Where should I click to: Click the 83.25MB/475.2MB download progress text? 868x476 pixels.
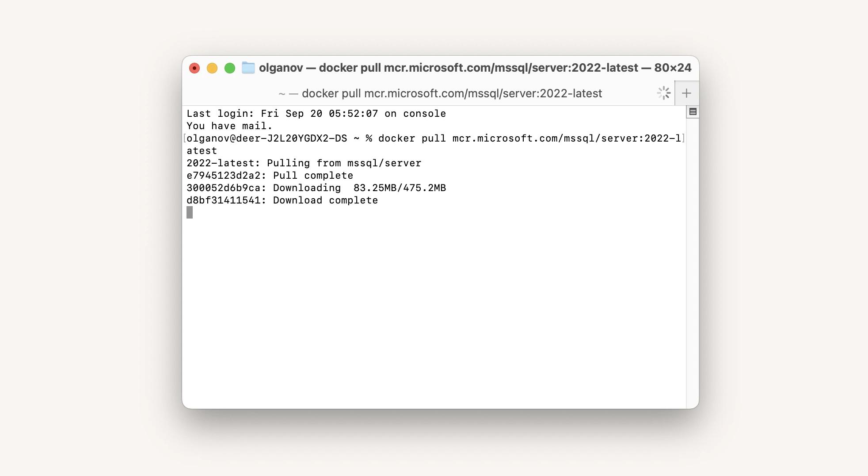(x=398, y=188)
